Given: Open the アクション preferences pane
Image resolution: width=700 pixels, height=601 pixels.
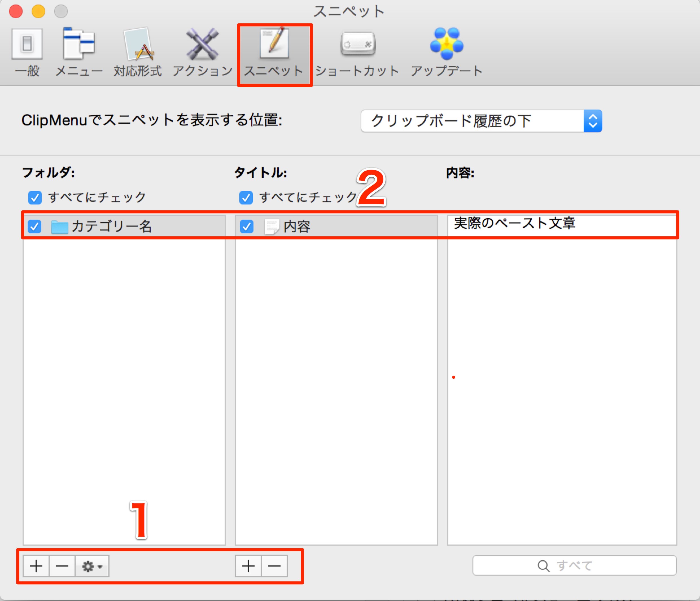Looking at the screenshot, I should 202,53.
